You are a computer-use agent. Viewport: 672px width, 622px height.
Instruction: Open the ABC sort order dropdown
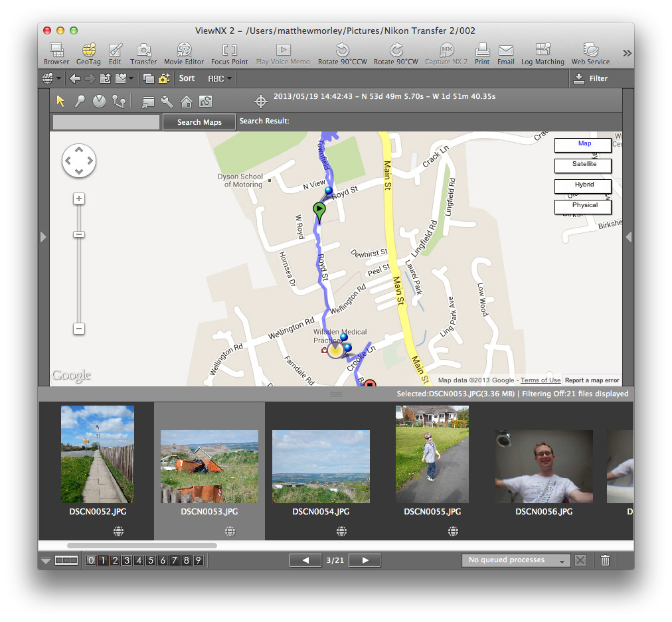coord(219,78)
